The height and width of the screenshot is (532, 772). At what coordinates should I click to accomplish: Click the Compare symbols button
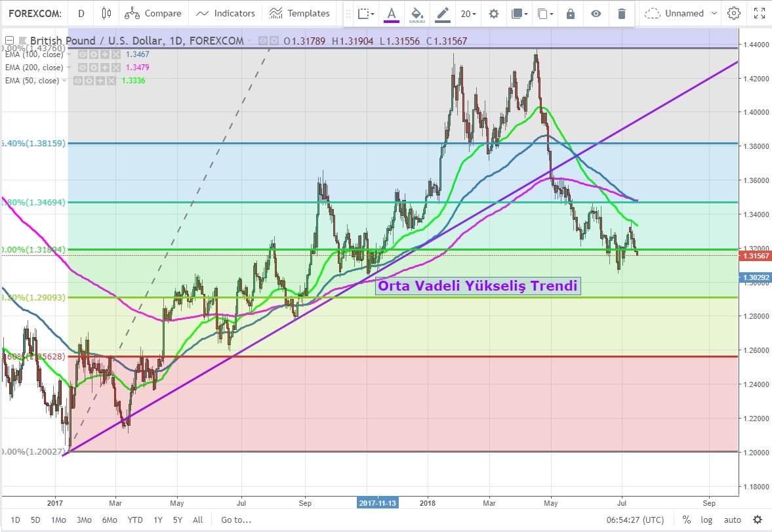pos(154,13)
